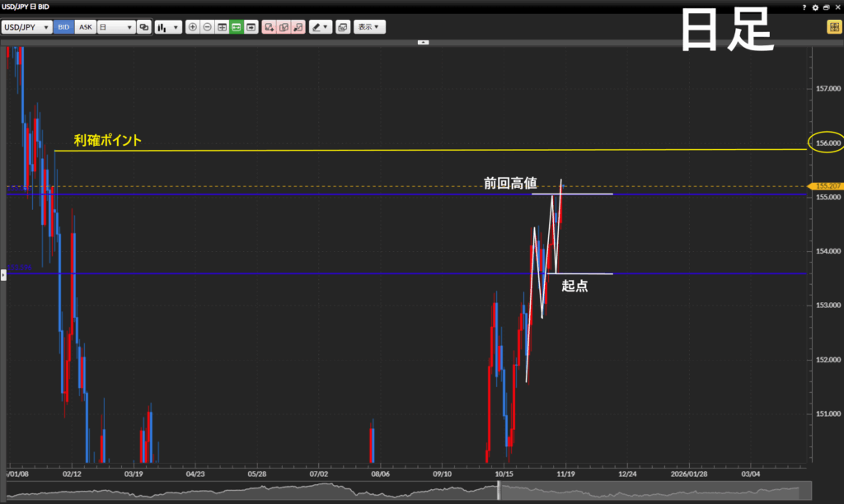The height and width of the screenshot is (504, 844).
Task: Switch price display to BID
Action: 63,27
